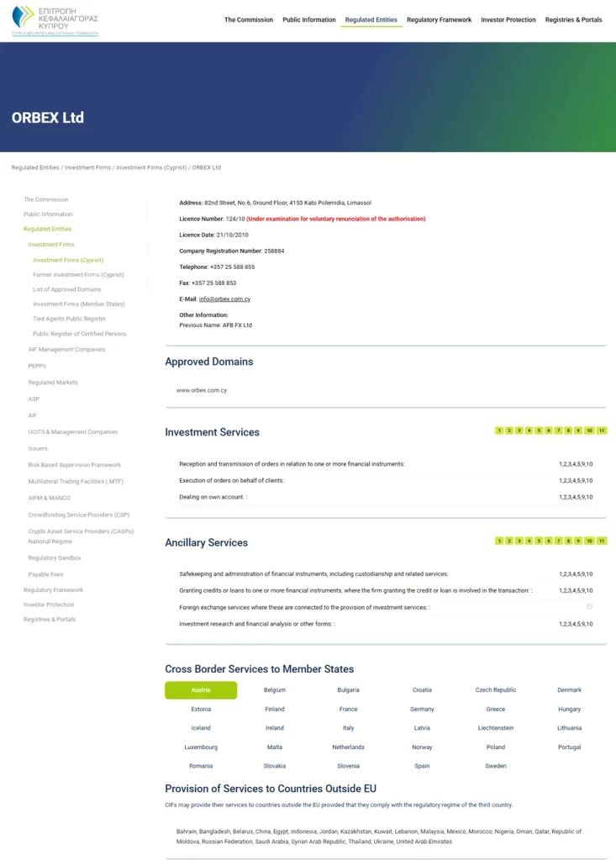
Task: Expand Regulated Entities in the sidebar
Action: [x=47, y=229]
